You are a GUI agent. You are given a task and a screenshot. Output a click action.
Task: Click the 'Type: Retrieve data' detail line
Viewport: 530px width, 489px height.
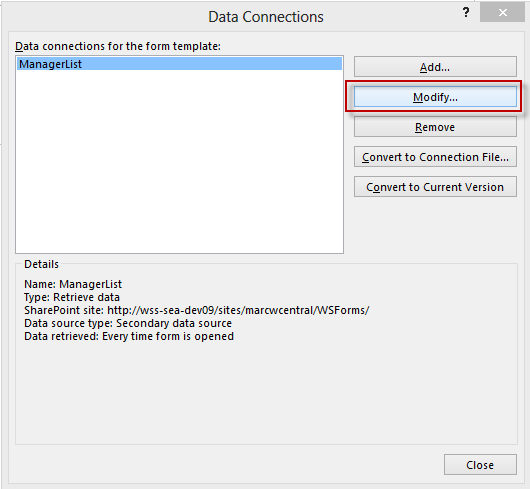coord(72,297)
